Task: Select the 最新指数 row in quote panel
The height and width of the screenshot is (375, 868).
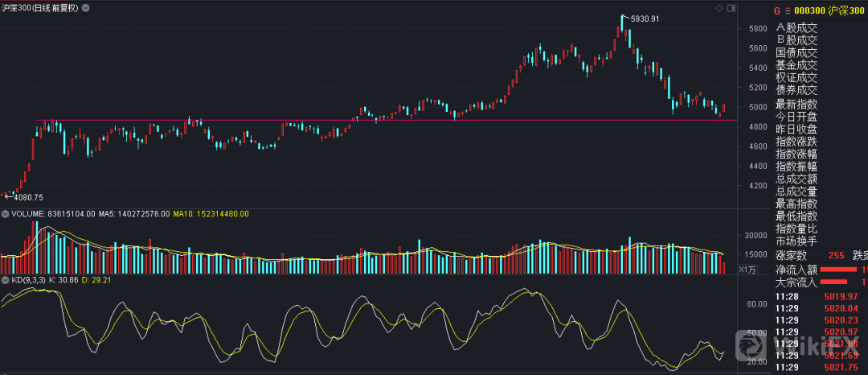Action: [796, 105]
